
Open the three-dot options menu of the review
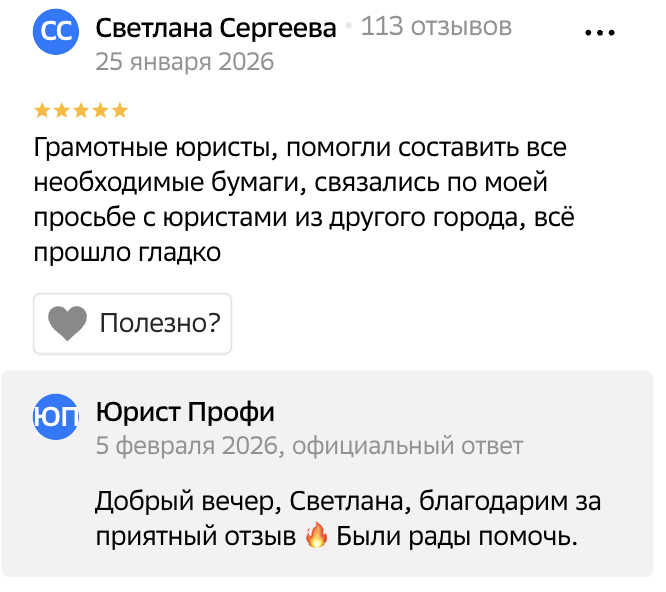[600, 33]
